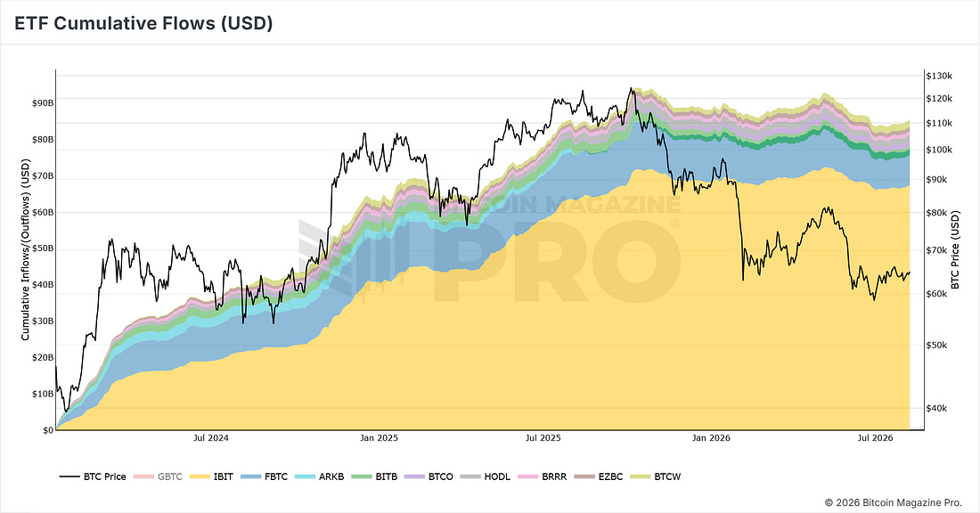Click the $0 left axis tick
The image size is (980, 513).
click(x=48, y=430)
